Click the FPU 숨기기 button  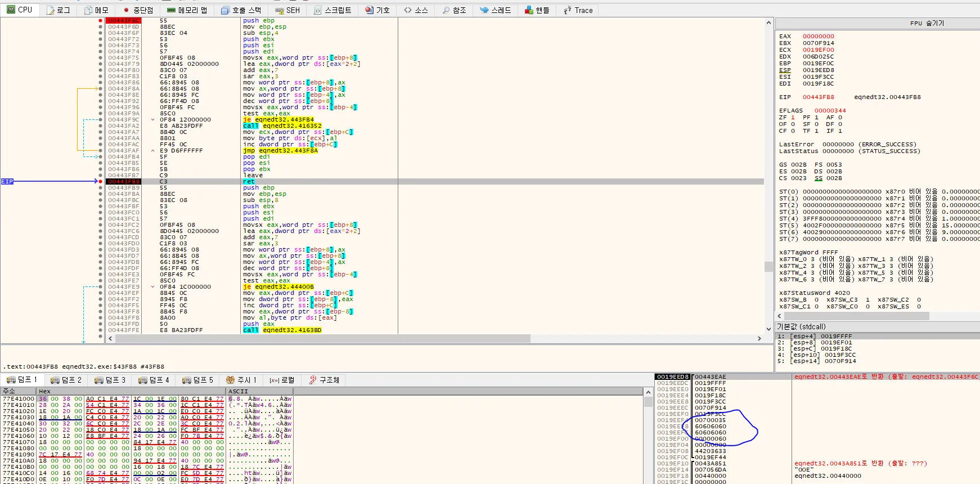click(x=927, y=23)
